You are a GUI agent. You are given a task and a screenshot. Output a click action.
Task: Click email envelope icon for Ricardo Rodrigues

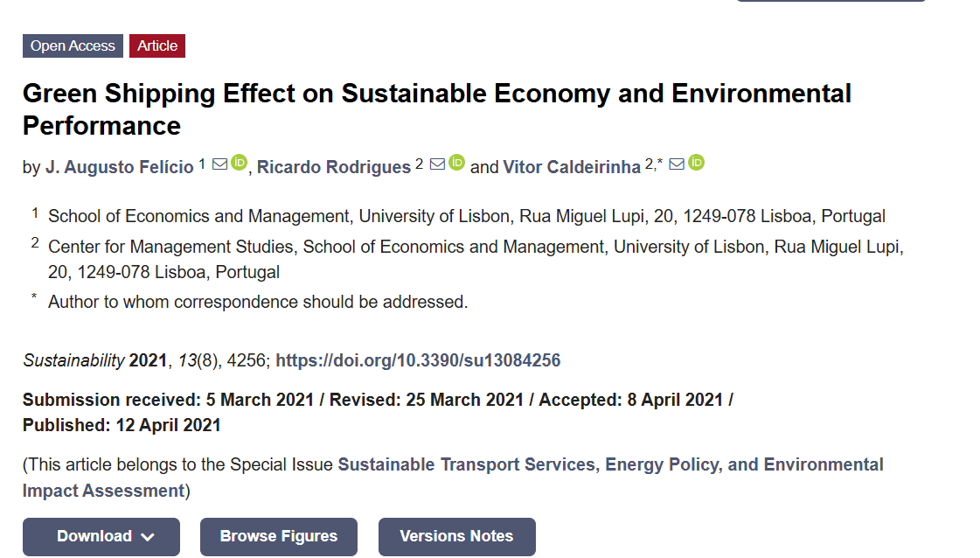437,164
